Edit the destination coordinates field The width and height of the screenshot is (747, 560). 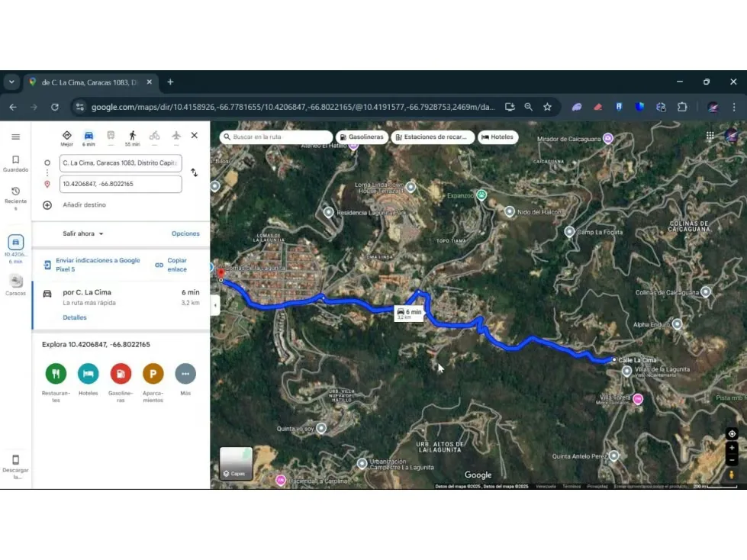point(121,185)
